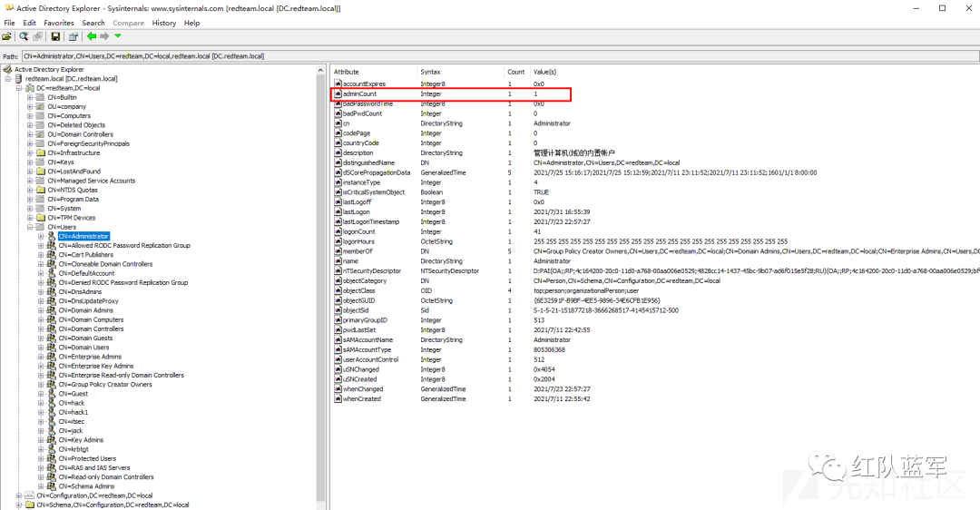Screen dimensions: 980x510
Task: Open the Help menu
Action: (191, 23)
